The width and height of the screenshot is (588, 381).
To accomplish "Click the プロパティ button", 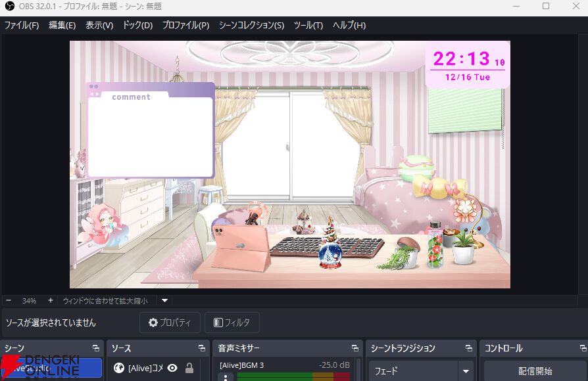I will (x=170, y=323).
